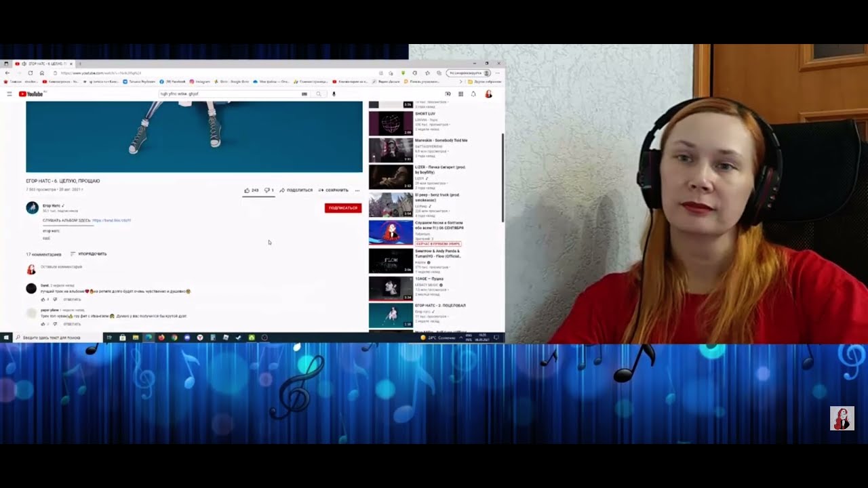Reply to Danil's comment via ОТВЕТИТЬ
Image resolution: width=868 pixels, height=488 pixels.
click(72, 300)
